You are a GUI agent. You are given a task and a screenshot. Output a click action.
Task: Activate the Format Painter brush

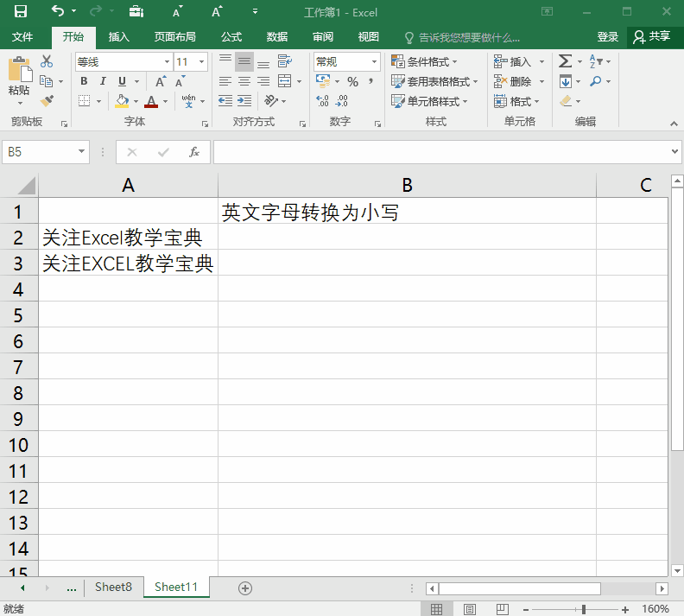click(x=47, y=101)
